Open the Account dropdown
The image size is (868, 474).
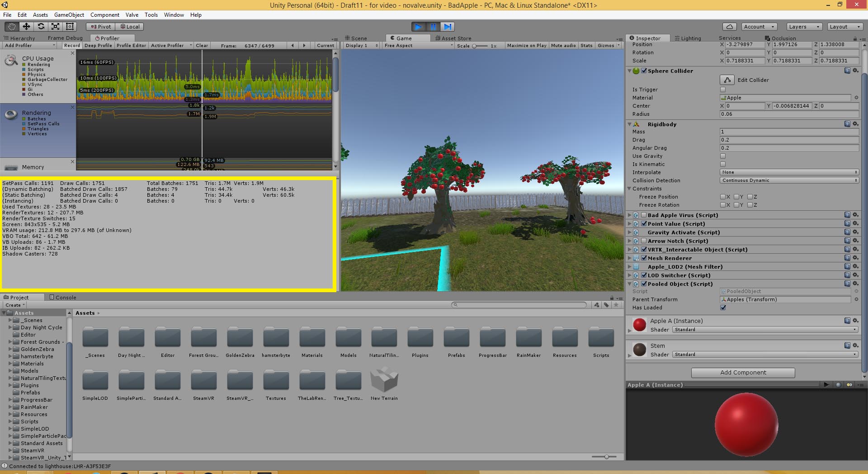pyautogui.click(x=759, y=27)
